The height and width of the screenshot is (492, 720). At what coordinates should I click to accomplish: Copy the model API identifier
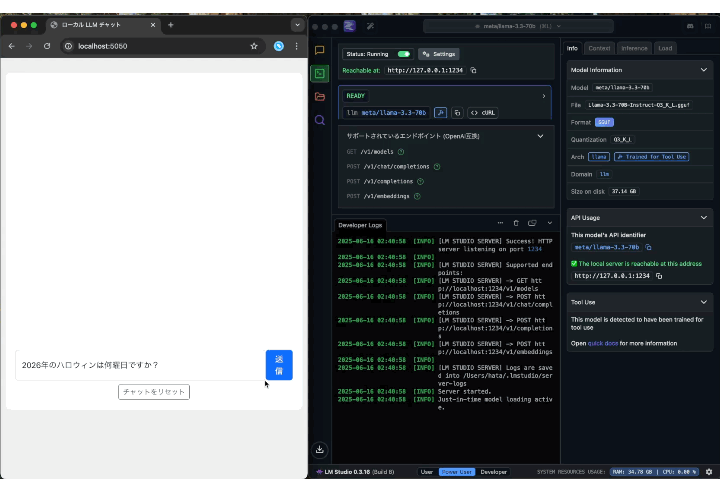pos(648,247)
